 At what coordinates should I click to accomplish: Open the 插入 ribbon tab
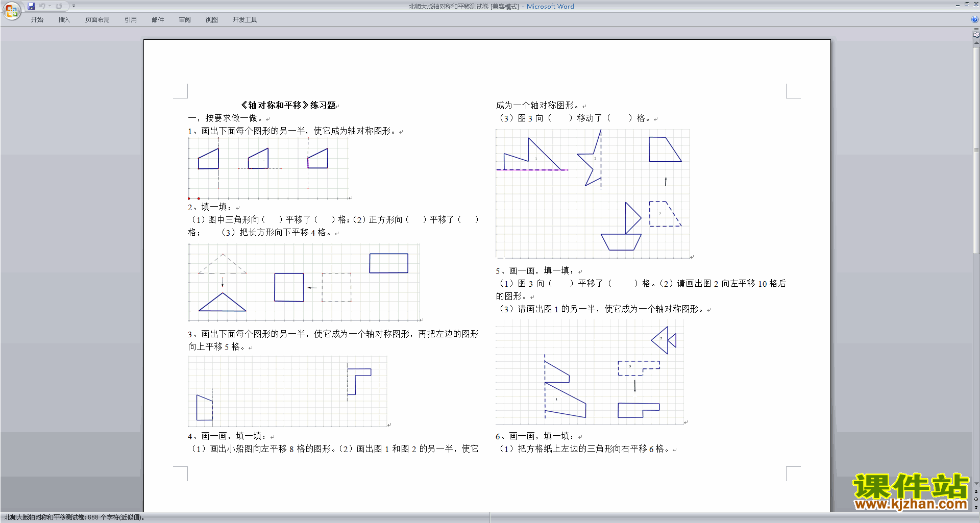(x=64, y=20)
